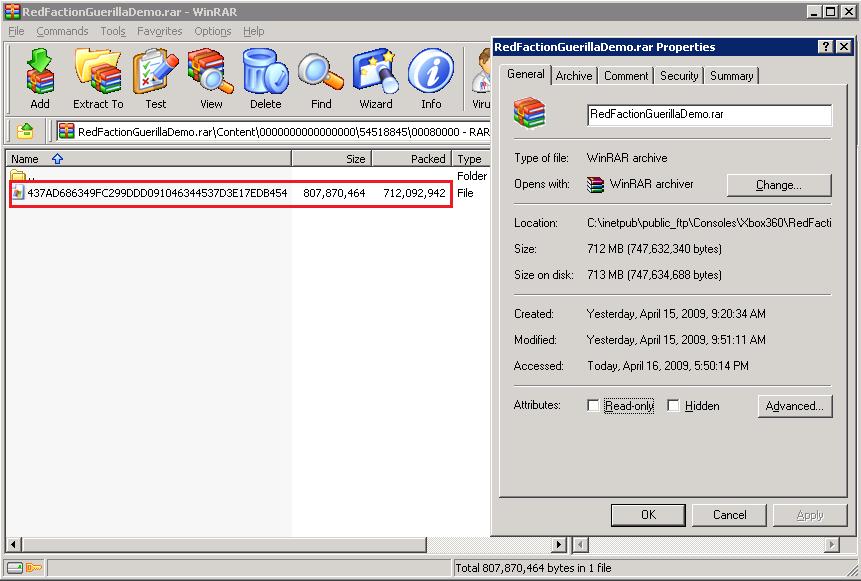This screenshot has height=581, width=861.
Task: Click the horizontal scrollbar thumb in the file list
Action: (x=224, y=545)
